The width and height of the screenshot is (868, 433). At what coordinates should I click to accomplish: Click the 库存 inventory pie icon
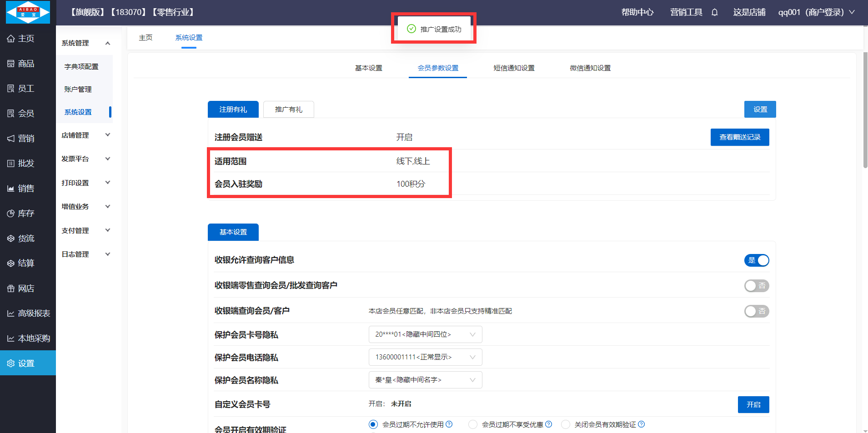(x=11, y=214)
